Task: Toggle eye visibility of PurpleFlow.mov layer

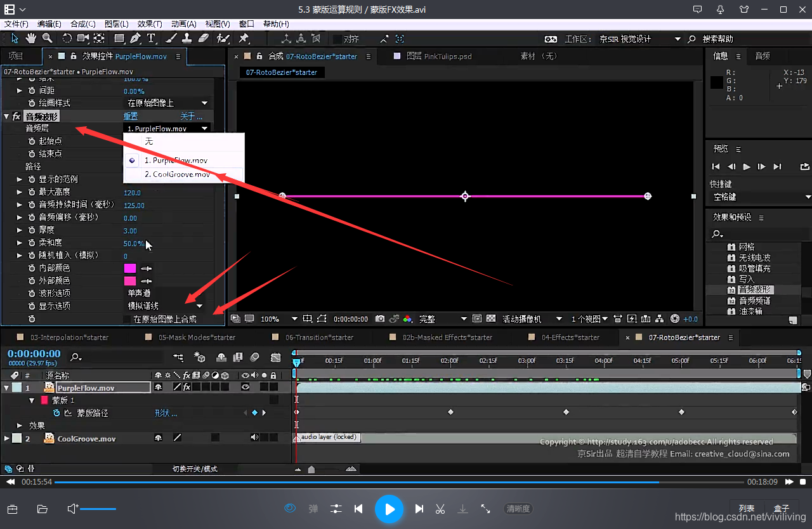Action: point(246,387)
